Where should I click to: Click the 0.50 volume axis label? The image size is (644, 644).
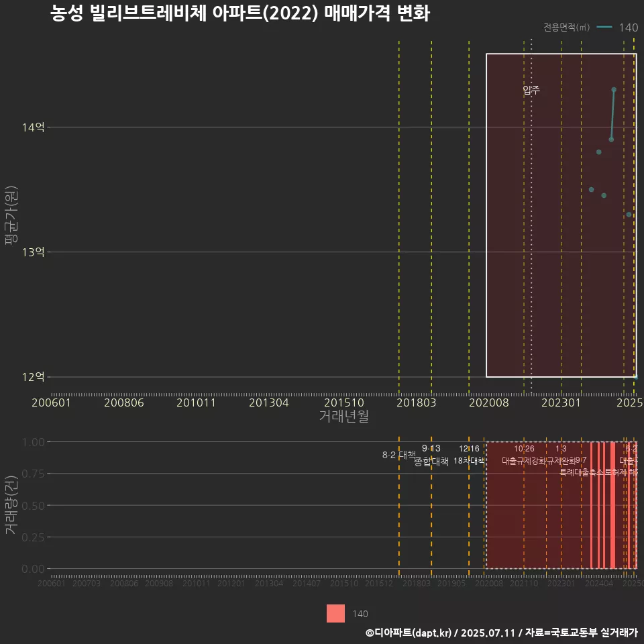(x=34, y=506)
